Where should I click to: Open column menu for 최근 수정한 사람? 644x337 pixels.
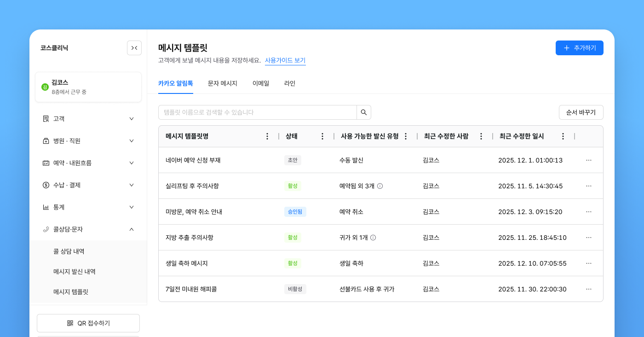pos(481,136)
